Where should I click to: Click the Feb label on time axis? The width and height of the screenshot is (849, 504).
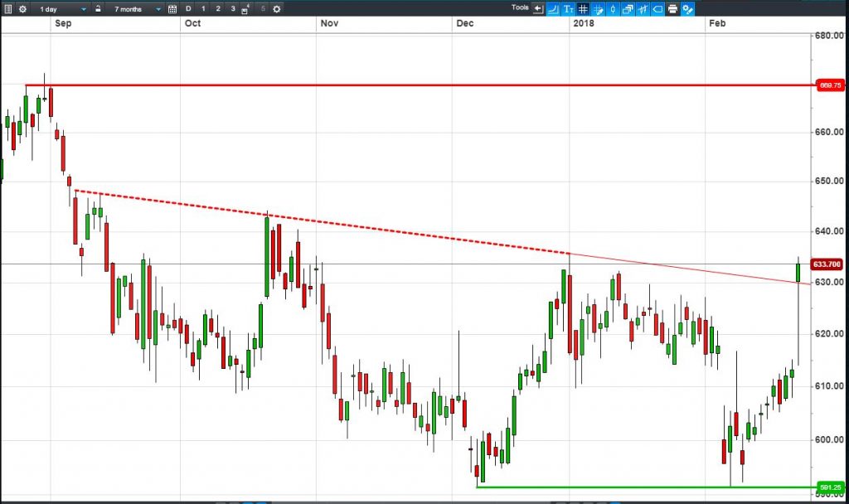(717, 23)
